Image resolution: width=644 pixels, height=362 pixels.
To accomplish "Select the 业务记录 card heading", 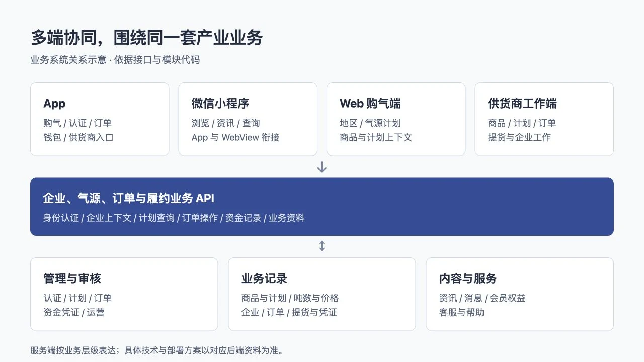I will click(x=264, y=279).
